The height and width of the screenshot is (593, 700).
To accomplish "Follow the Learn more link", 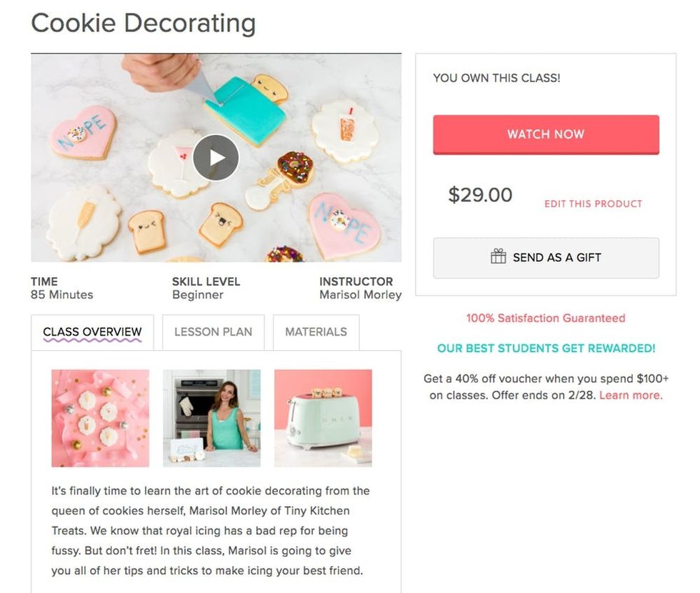I will 631,395.
